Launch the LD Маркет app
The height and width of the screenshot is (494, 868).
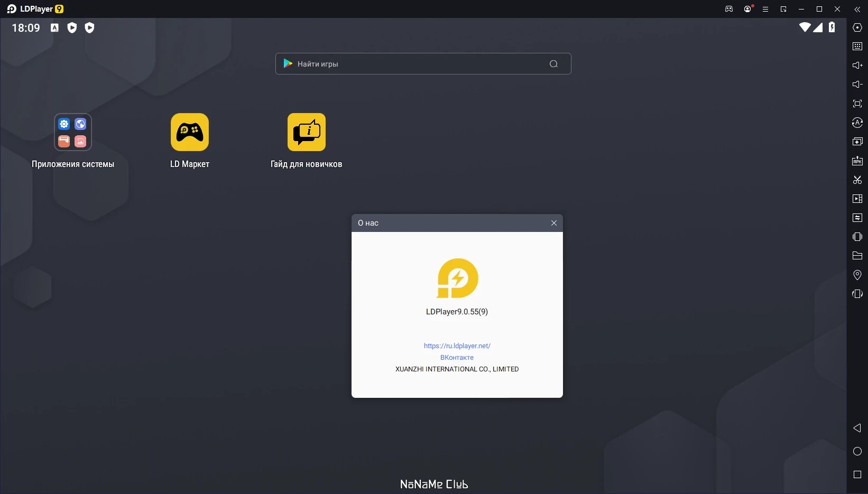pos(190,132)
